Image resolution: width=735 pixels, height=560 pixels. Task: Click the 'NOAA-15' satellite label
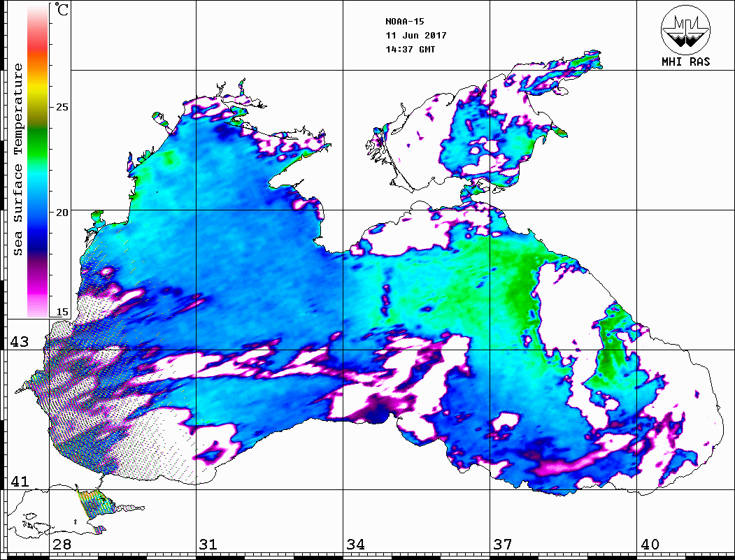point(404,22)
